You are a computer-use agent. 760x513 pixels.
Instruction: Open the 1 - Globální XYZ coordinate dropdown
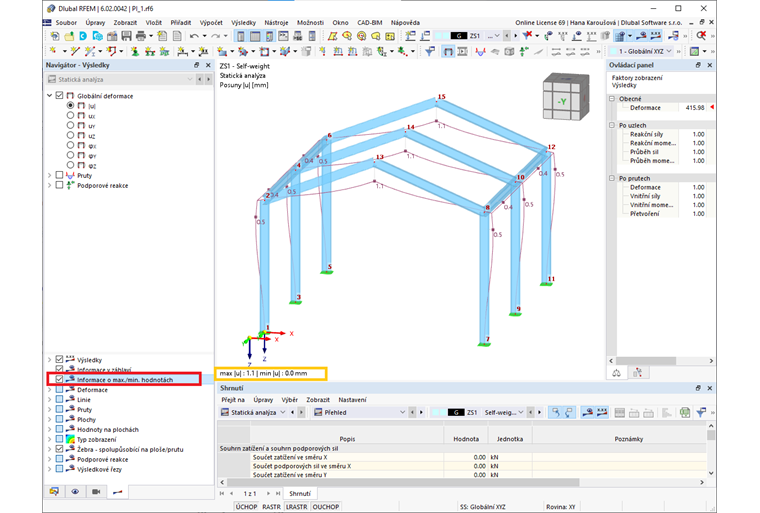pyautogui.click(x=641, y=51)
